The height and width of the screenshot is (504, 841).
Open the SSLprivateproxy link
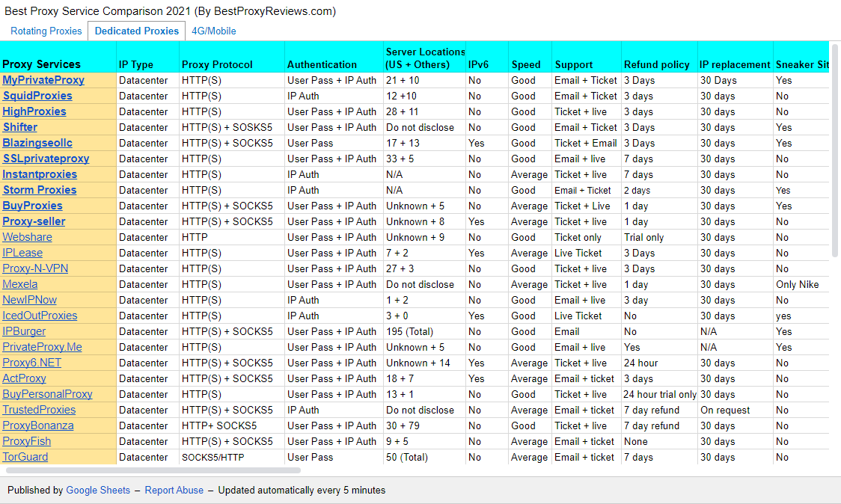coord(46,159)
